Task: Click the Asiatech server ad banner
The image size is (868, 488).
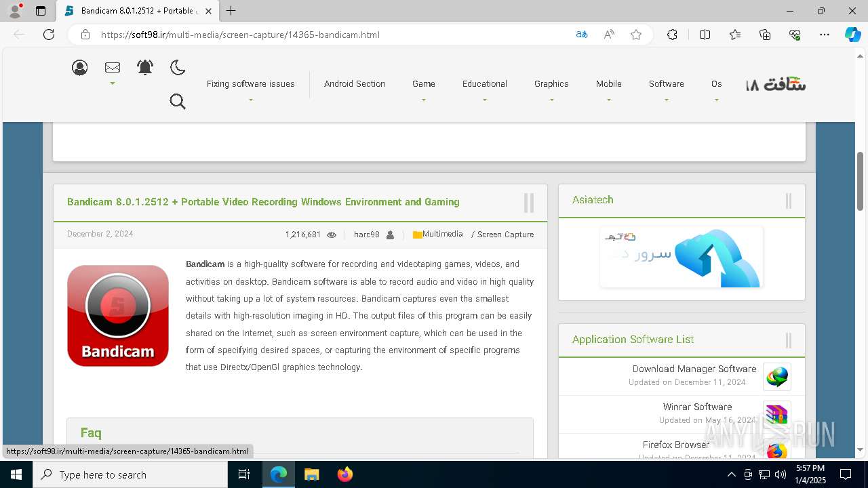Action: pos(682,258)
